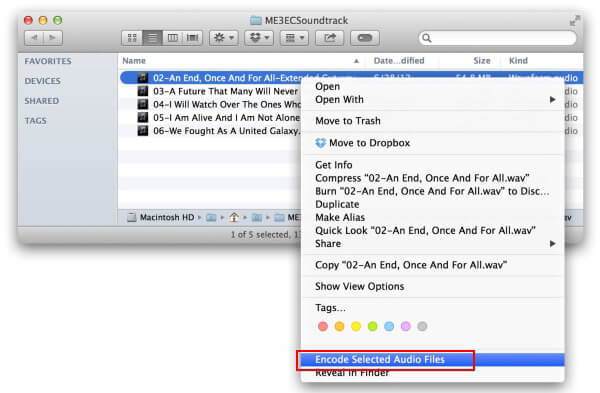Open the Dropbox toolbar menu
This screenshot has width=600, height=393.
click(x=259, y=38)
